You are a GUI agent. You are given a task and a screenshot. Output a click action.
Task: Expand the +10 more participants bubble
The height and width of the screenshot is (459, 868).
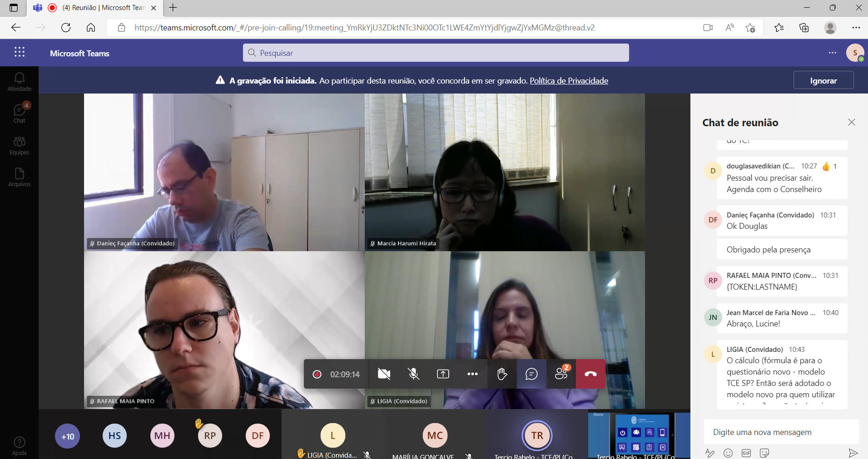tap(68, 436)
